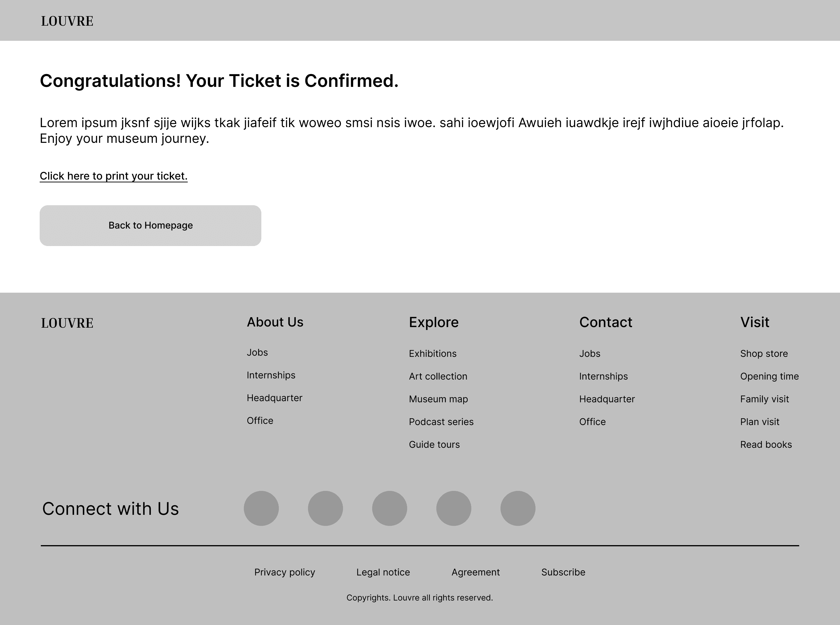Open the second social media circle icon

325,508
